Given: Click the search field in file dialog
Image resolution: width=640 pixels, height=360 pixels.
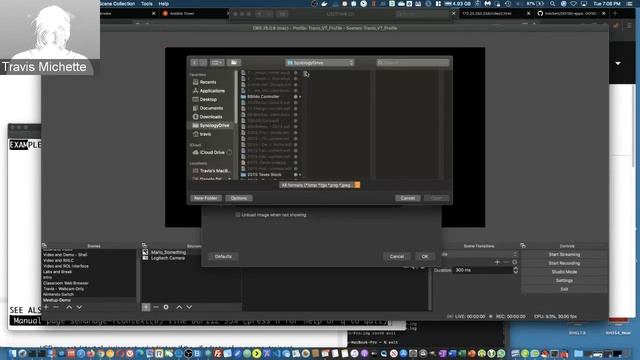Looking at the screenshot, I should [413, 62].
